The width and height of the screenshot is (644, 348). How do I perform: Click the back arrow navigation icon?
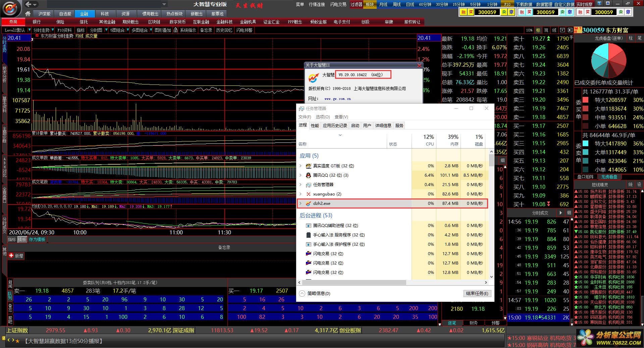click(x=29, y=4)
